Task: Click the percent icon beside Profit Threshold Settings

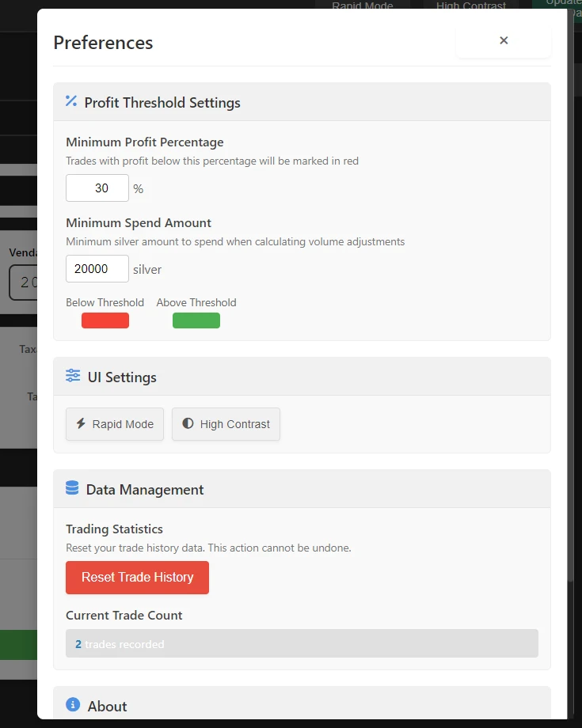Action: pyautogui.click(x=71, y=101)
